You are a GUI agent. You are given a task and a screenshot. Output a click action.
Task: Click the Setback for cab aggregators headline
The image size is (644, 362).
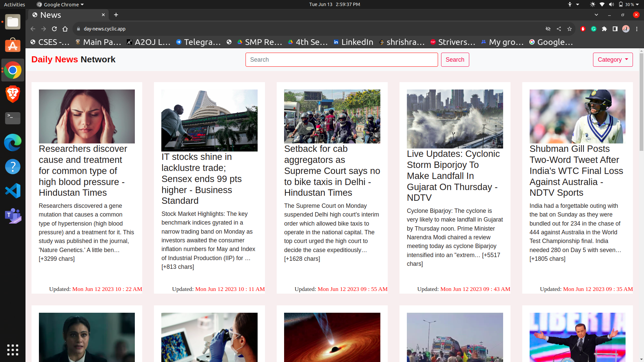[332, 171]
